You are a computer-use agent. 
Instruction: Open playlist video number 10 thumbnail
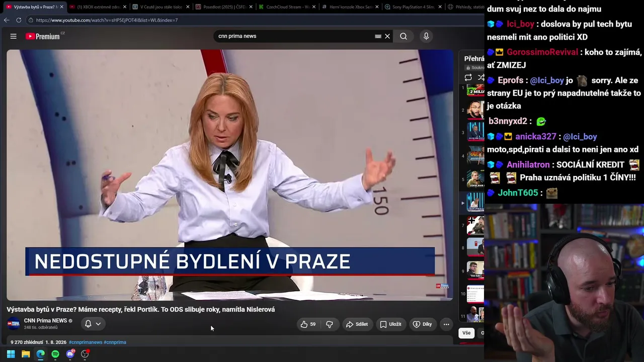point(475,294)
